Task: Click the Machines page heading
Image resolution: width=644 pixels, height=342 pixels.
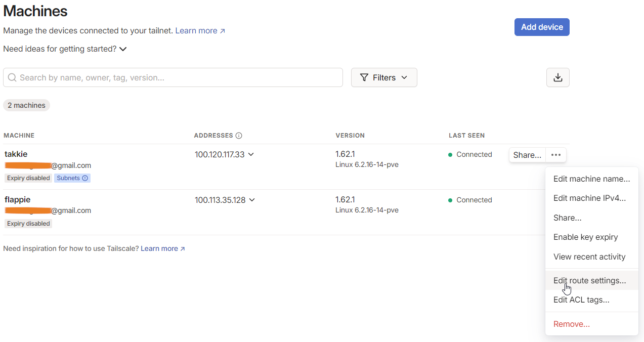Action: (x=35, y=11)
